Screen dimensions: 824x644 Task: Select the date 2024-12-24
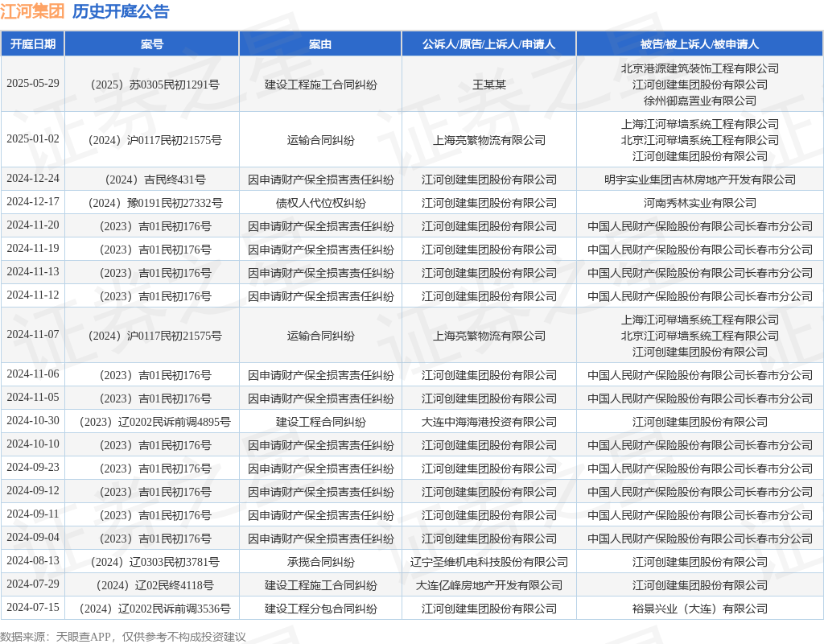point(32,178)
